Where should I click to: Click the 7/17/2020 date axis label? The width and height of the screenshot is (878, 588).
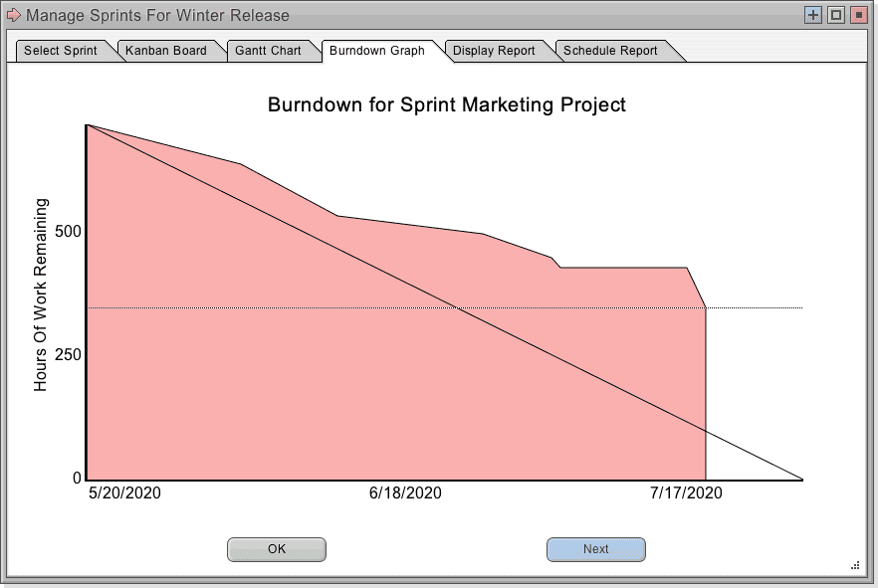pos(686,492)
